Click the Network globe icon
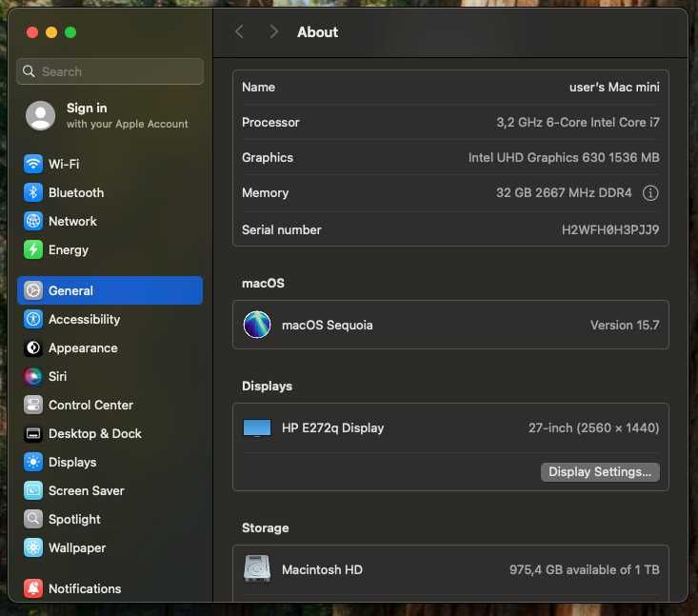698x616 pixels. coord(33,221)
